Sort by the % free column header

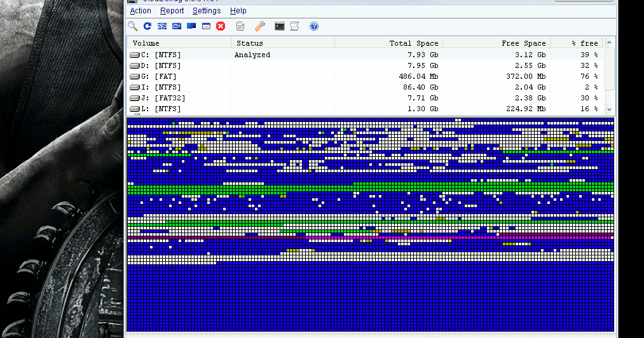[576, 43]
